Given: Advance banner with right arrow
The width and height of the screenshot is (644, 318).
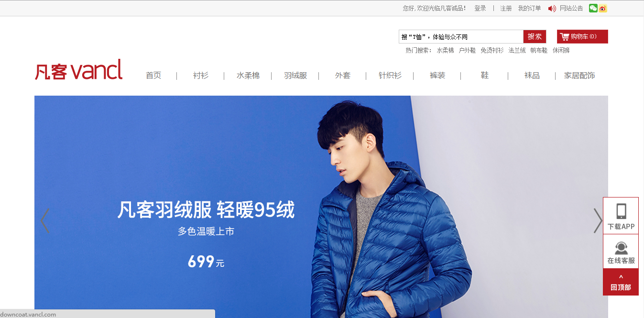Looking at the screenshot, I should [598, 220].
